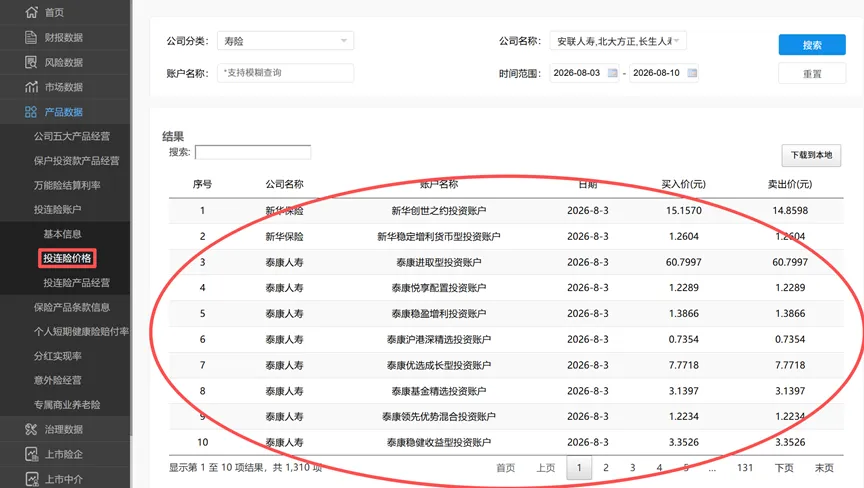864x488 pixels.
Task: Select 保险产品条款信息 submenu item
Action: point(72,307)
